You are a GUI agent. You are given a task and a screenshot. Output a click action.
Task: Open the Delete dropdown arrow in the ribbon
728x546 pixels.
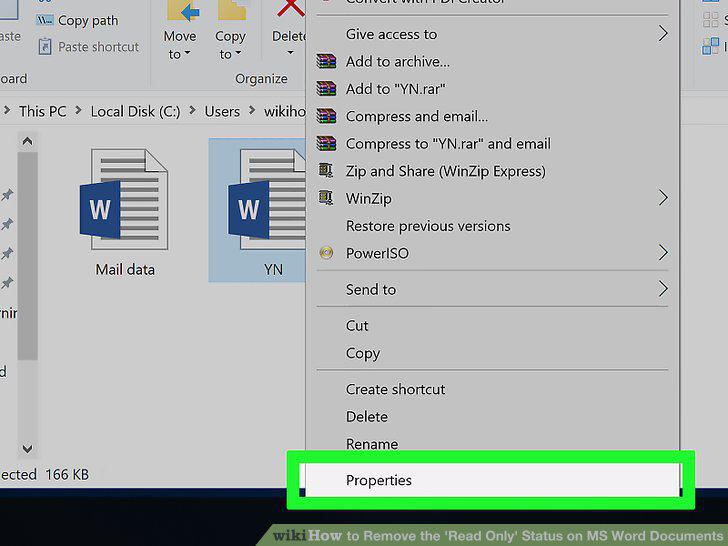pos(290,53)
